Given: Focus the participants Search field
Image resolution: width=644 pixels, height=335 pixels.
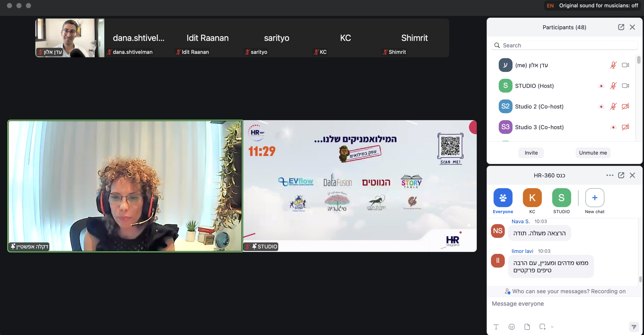Looking at the screenshot, I should [565, 45].
